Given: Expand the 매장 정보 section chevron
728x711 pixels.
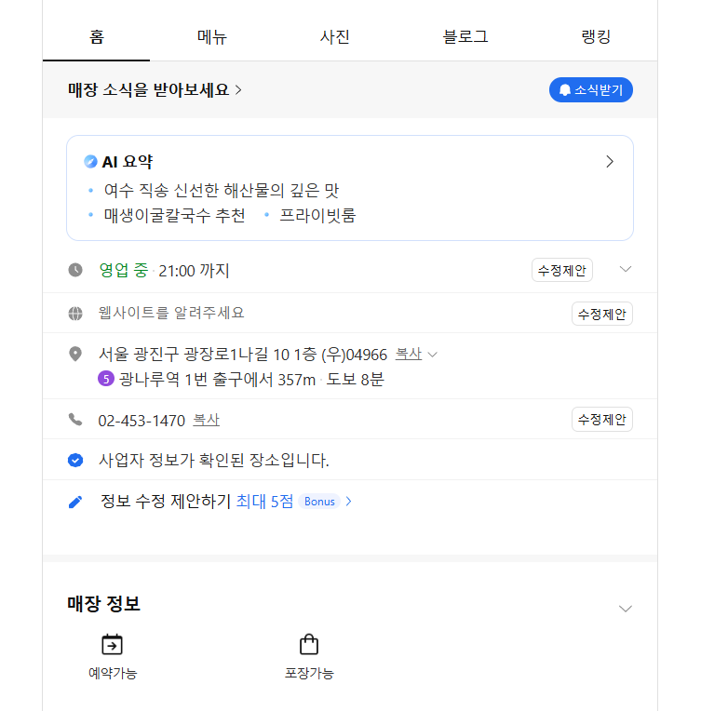Looking at the screenshot, I should coord(626,609).
